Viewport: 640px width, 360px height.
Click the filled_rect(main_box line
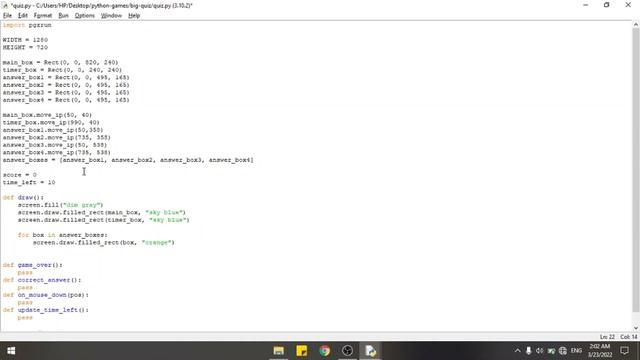pos(102,213)
